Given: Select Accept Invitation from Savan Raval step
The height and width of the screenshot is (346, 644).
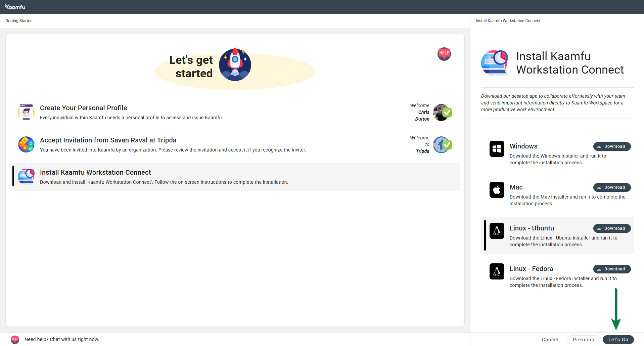Looking at the screenshot, I should (x=108, y=140).
